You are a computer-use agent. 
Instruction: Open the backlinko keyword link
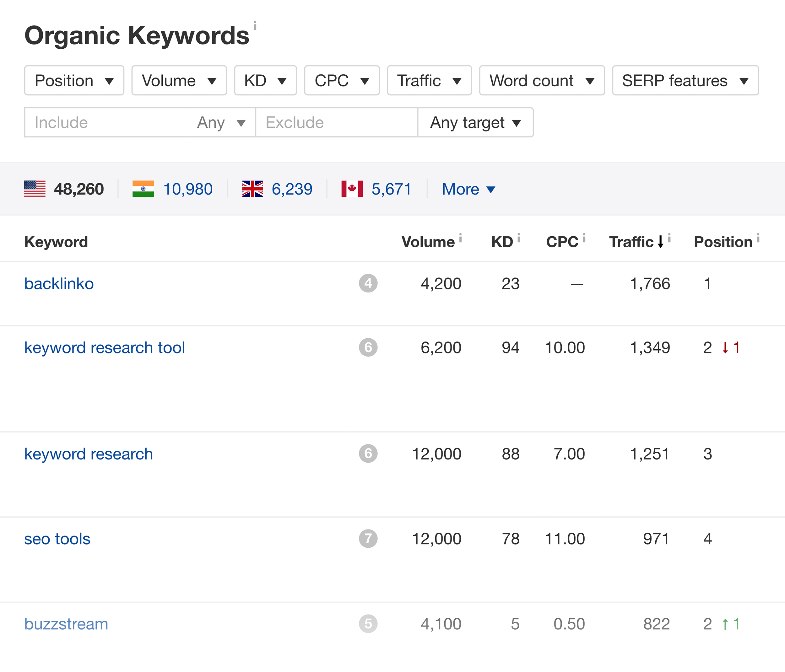(x=59, y=284)
